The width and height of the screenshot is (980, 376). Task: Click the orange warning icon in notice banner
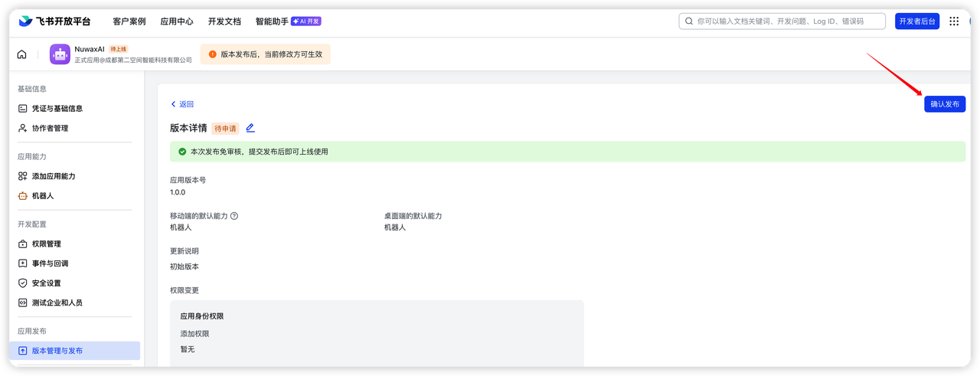click(213, 54)
